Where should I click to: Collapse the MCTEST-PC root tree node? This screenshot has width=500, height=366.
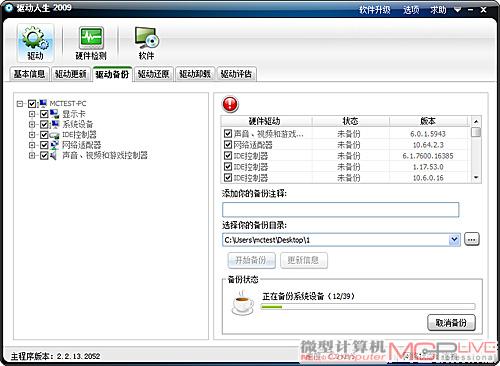(20, 104)
